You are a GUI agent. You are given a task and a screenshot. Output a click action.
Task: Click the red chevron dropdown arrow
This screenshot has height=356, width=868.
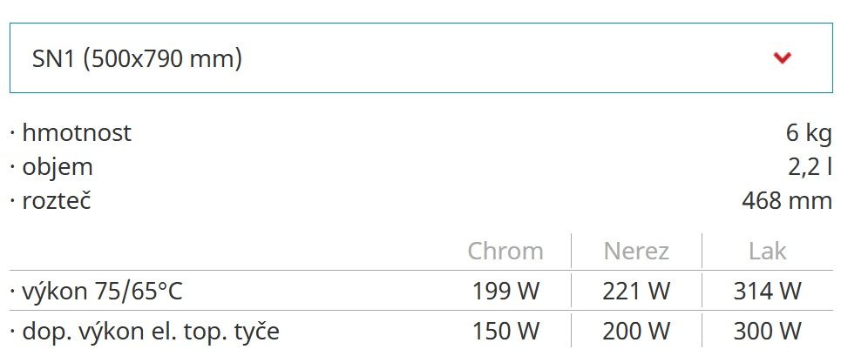[783, 57]
